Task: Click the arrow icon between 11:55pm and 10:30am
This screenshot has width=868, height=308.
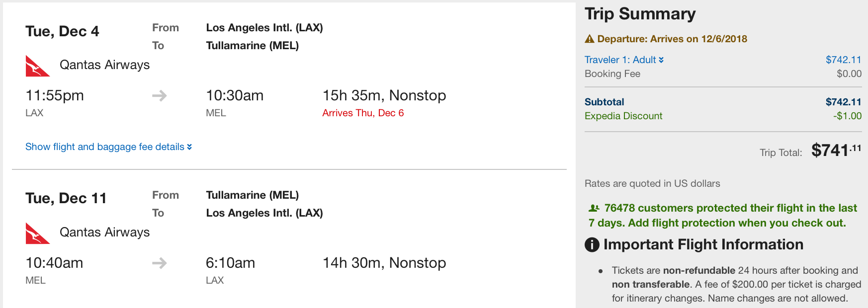Action: pyautogui.click(x=159, y=95)
